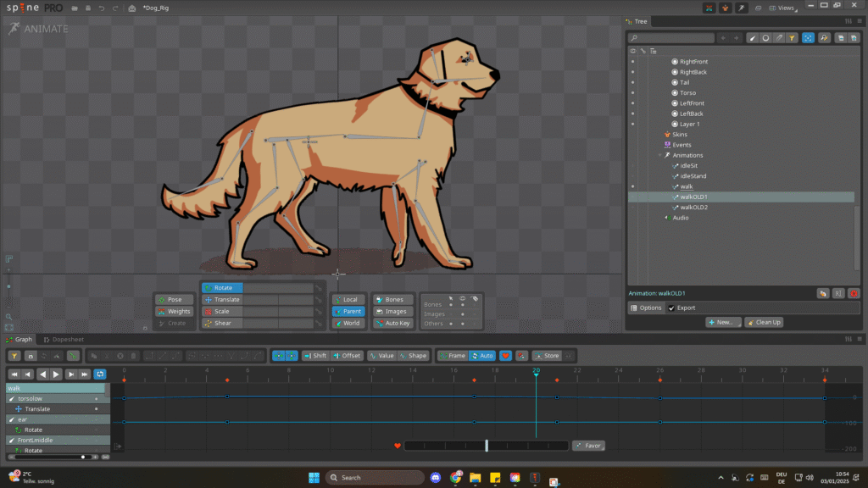868x488 pixels.
Task: Click red delete animation icon
Action: [853, 293]
